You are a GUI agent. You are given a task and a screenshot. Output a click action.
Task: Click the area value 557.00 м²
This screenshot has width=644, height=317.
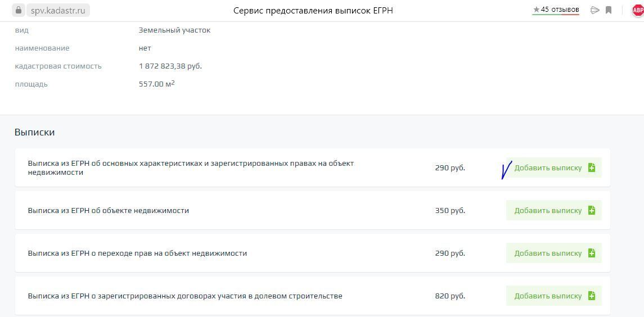click(156, 84)
